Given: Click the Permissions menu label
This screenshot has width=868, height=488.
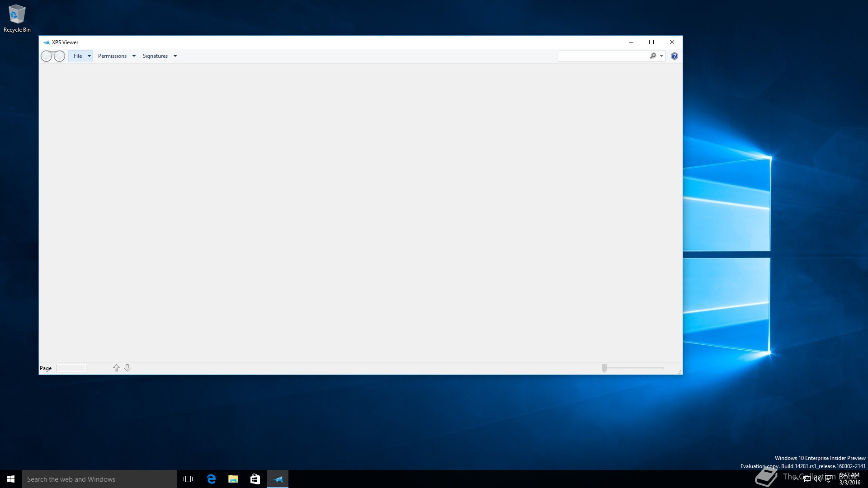Looking at the screenshot, I should point(112,56).
